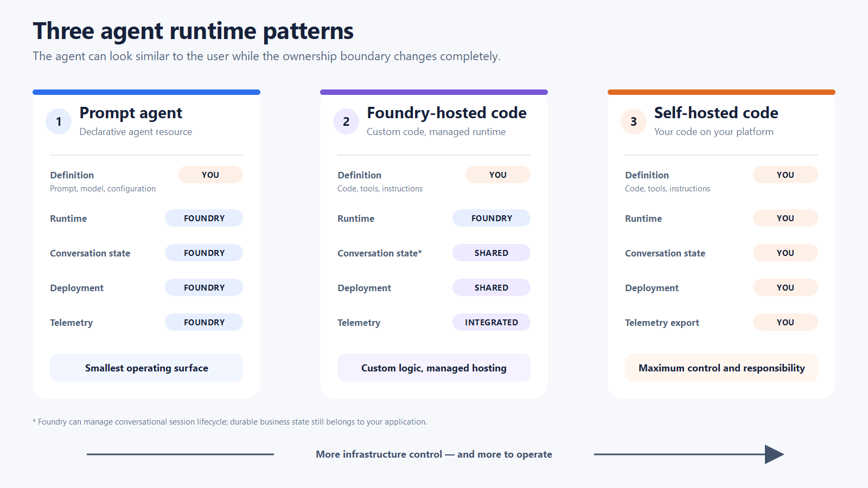The height and width of the screenshot is (488, 868).
Task: Click the SHARED pill beside Conversation state*
Action: tap(492, 253)
